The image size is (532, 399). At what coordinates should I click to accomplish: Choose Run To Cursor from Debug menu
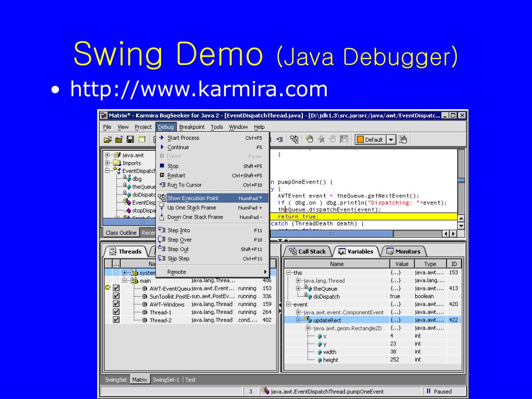click(212, 185)
